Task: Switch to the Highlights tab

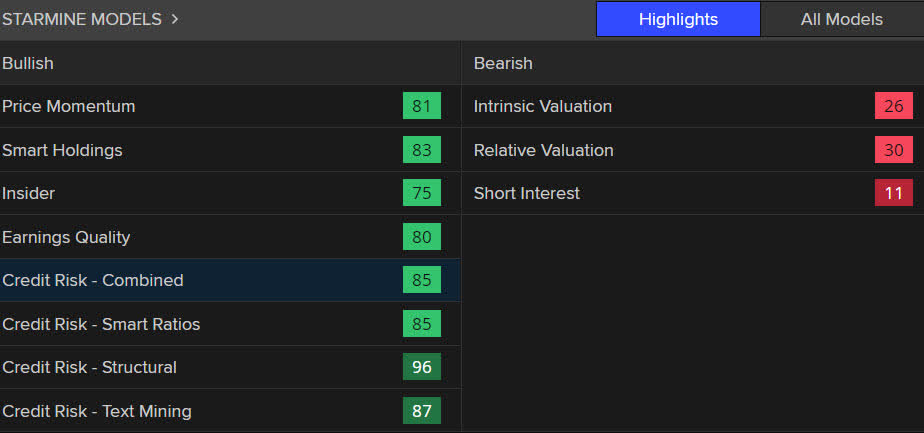Action: [x=678, y=19]
